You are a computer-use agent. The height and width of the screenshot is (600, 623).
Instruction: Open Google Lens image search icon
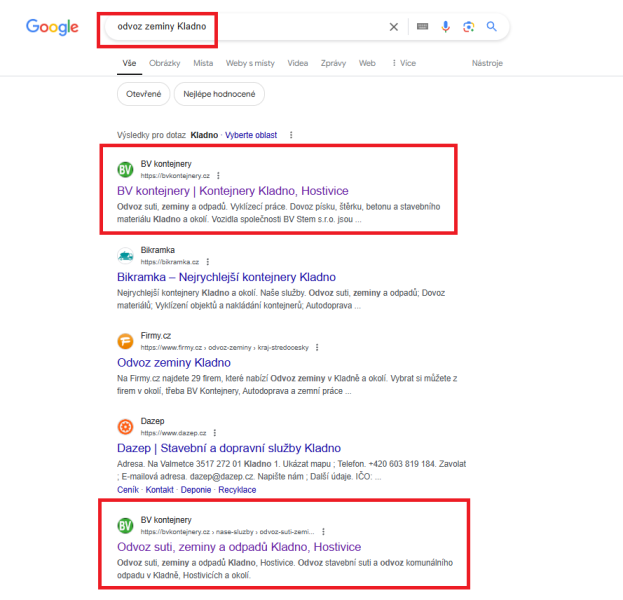tap(468, 27)
